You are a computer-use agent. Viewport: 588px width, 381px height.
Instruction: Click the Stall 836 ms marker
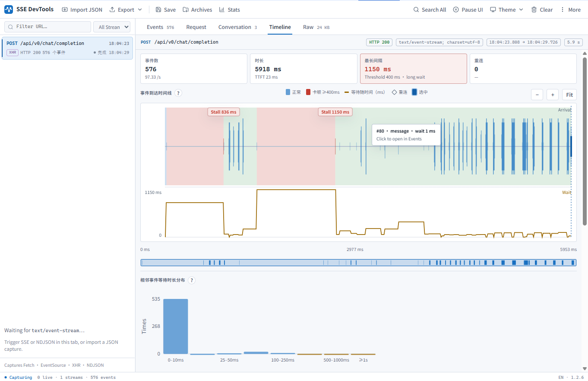coord(224,112)
